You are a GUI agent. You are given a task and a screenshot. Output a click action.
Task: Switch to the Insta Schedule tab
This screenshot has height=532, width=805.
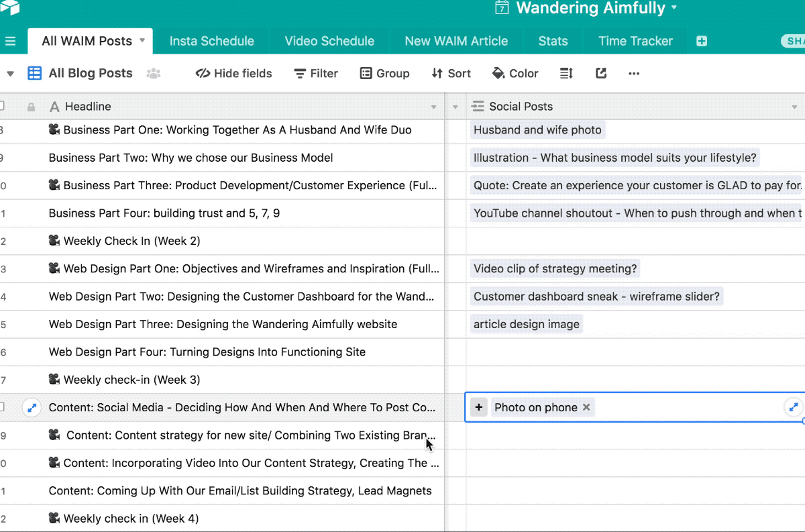pyautogui.click(x=211, y=41)
